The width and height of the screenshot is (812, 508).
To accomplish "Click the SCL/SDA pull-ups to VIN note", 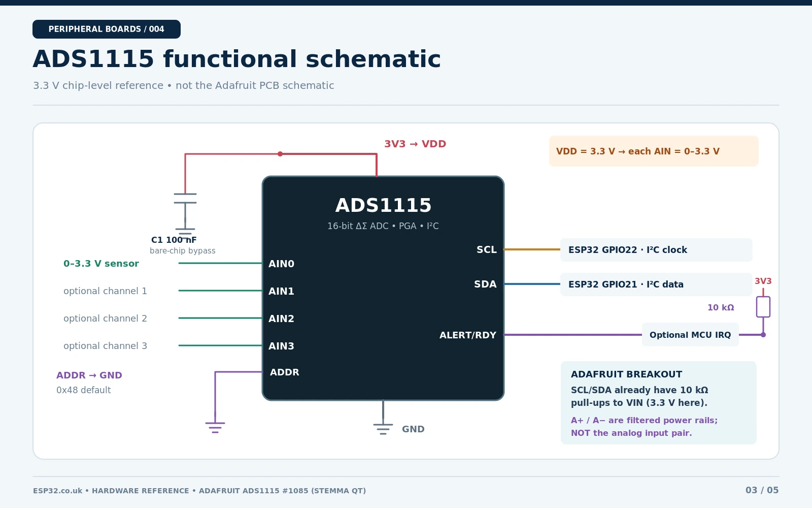I will pos(639,396).
